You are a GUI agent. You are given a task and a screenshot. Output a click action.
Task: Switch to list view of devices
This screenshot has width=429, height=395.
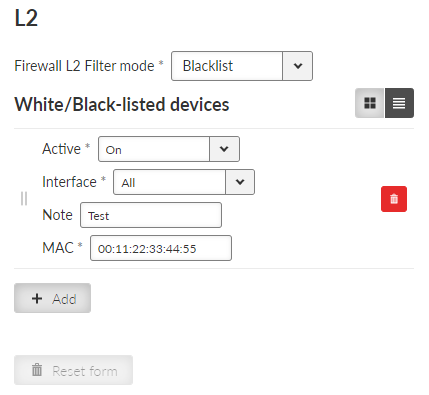tap(399, 103)
